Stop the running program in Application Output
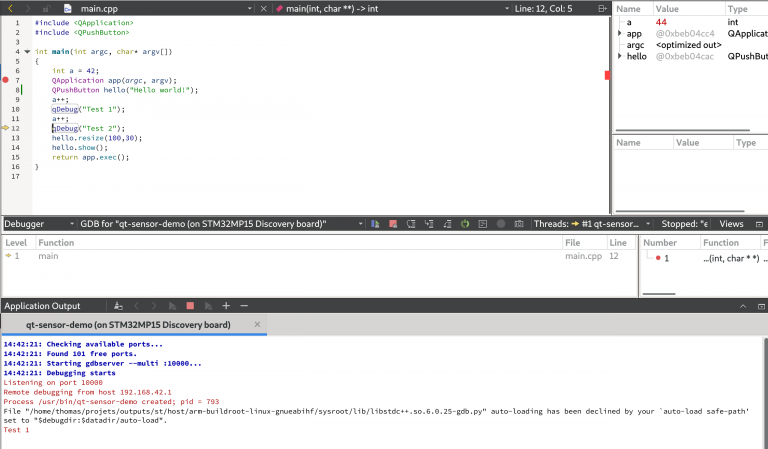The height and width of the screenshot is (449, 768). coord(190,306)
